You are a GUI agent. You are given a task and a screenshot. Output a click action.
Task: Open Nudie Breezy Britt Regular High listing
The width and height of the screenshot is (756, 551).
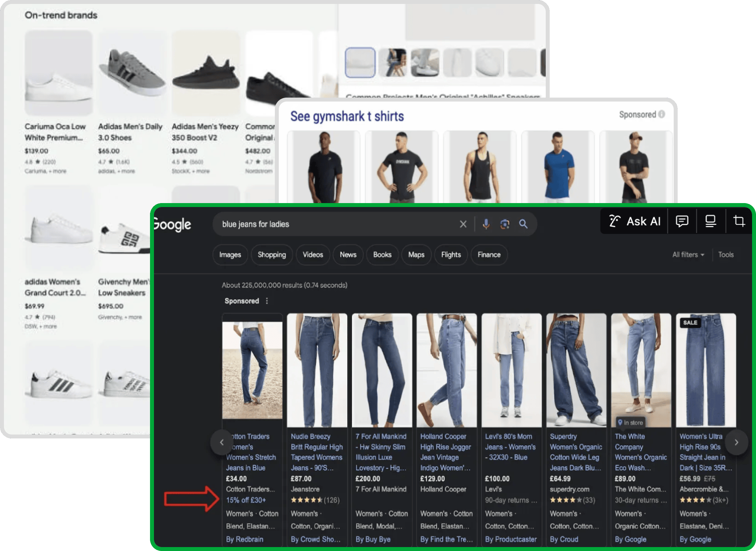[317, 452]
